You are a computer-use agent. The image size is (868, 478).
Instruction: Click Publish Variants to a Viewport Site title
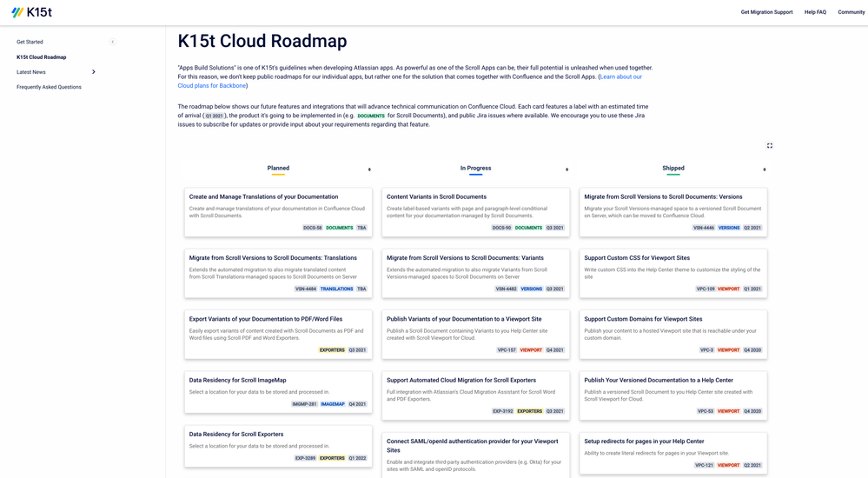pos(464,319)
